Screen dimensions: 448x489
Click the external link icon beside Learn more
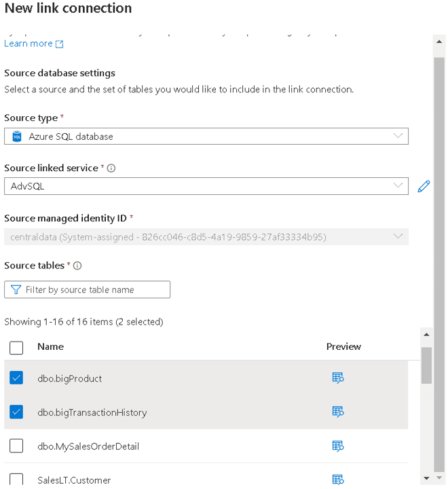tap(59, 44)
